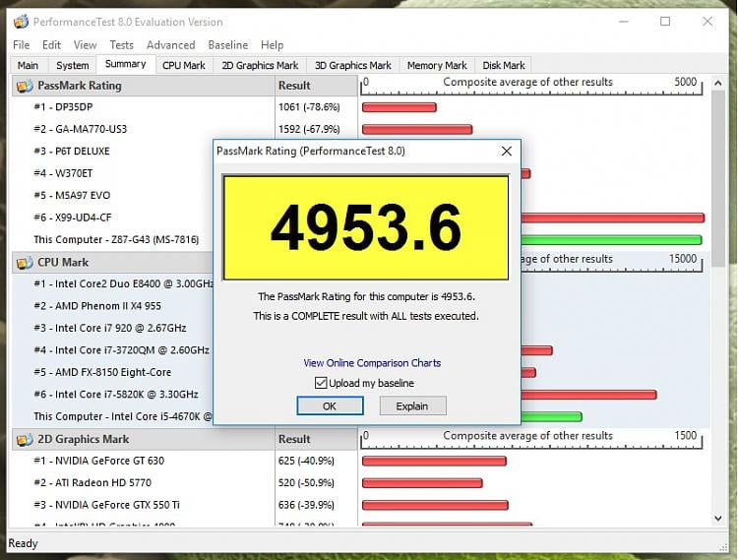
Task: Open the Tests menu
Action: coord(121,45)
